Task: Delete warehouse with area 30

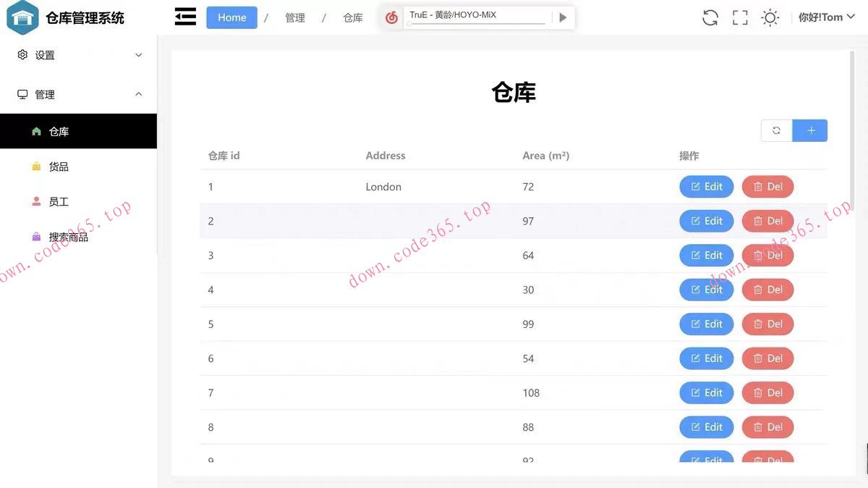Action: [x=767, y=290]
